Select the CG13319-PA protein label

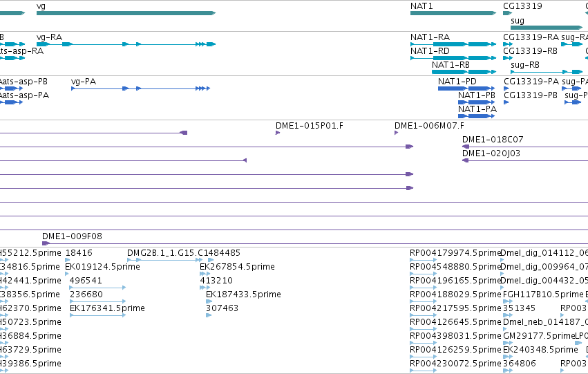click(x=531, y=82)
